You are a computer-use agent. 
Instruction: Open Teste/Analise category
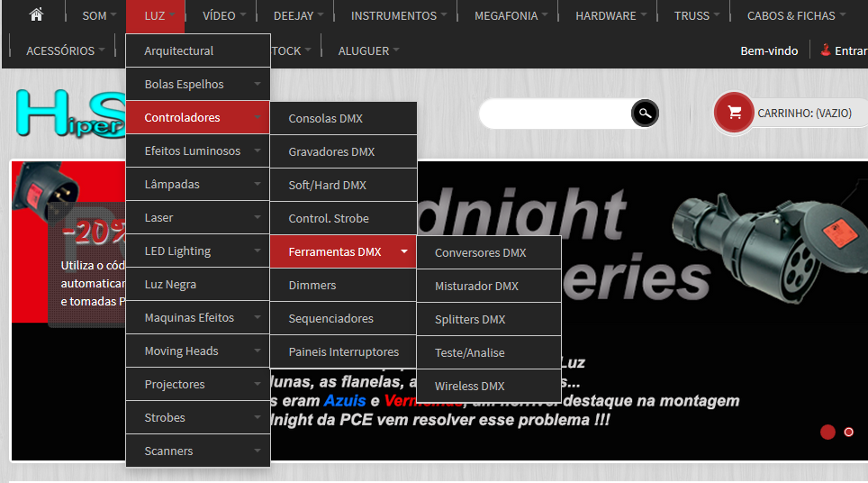click(x=489, y=352)
